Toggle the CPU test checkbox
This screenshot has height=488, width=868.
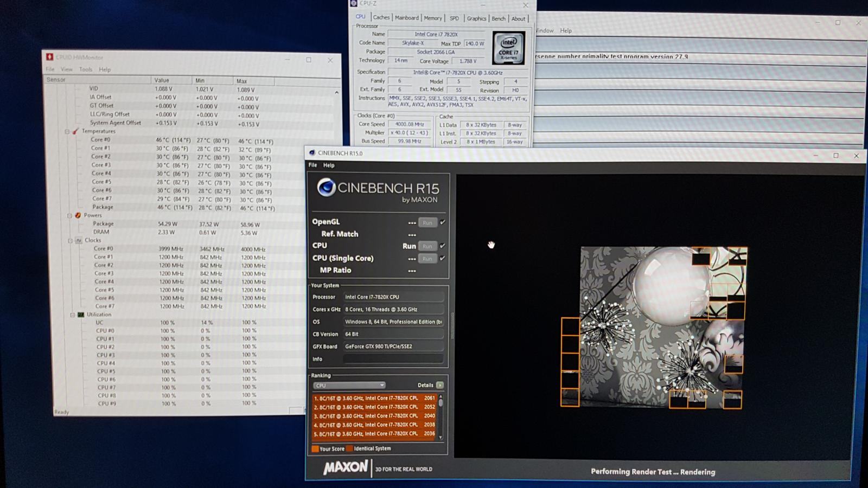pos(443,246)
